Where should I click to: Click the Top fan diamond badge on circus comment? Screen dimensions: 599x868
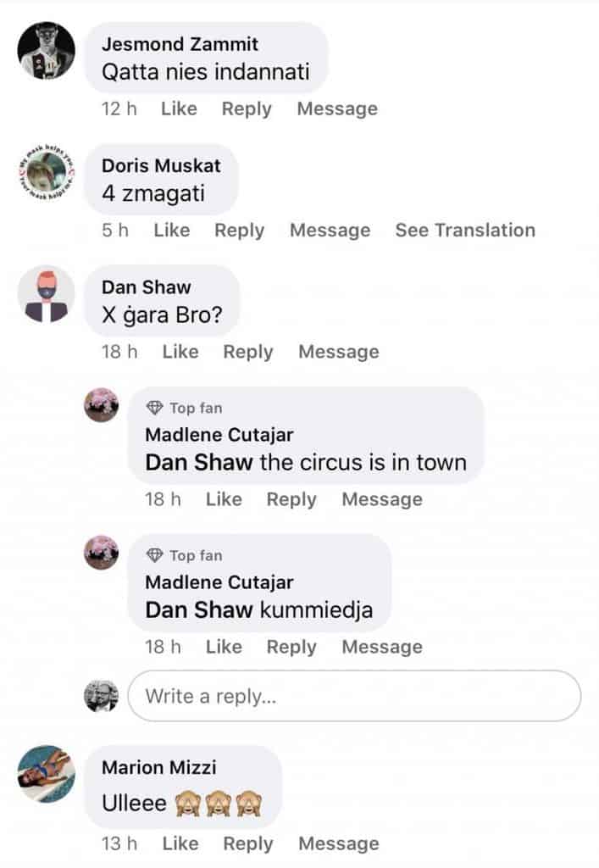click(154, 408)
